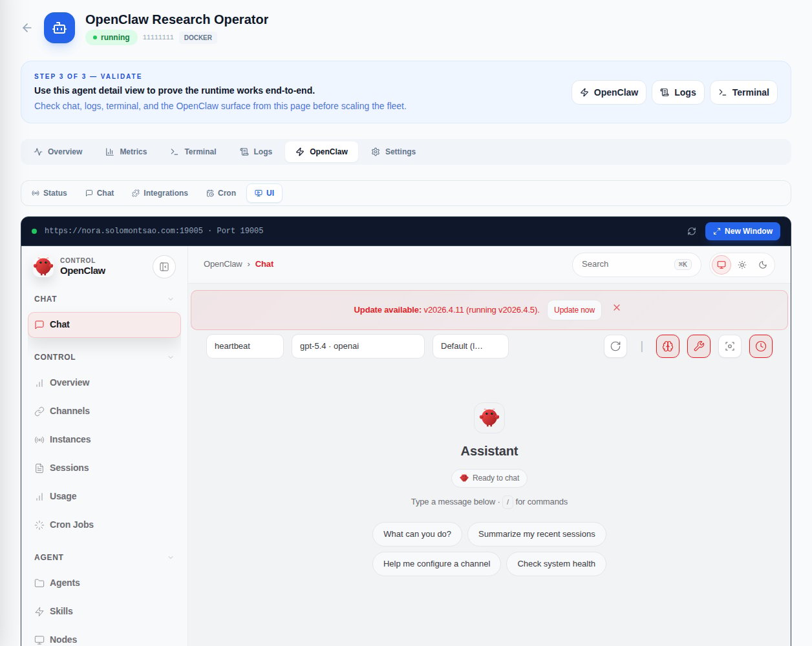
Task: Choose 'Summarize my recent sessions' suggestion
Action: point(537,534)
